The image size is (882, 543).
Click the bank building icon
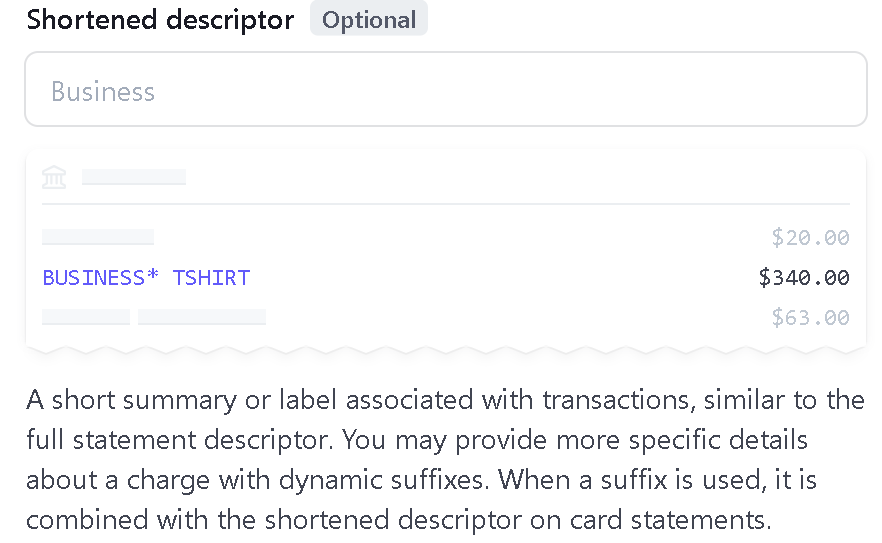(54, 177)
